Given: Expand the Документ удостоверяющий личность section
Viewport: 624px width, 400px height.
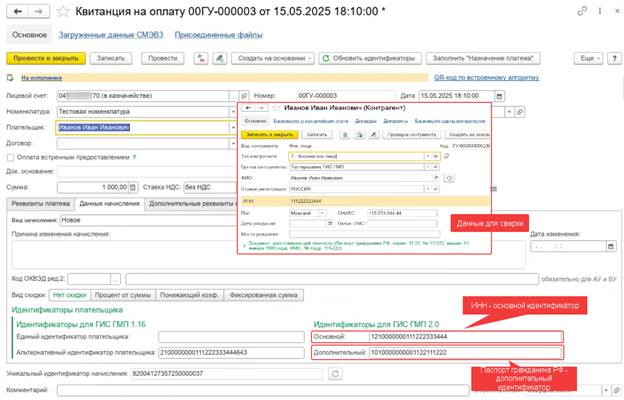Looking at the screenshot, I should coord(244,246).
